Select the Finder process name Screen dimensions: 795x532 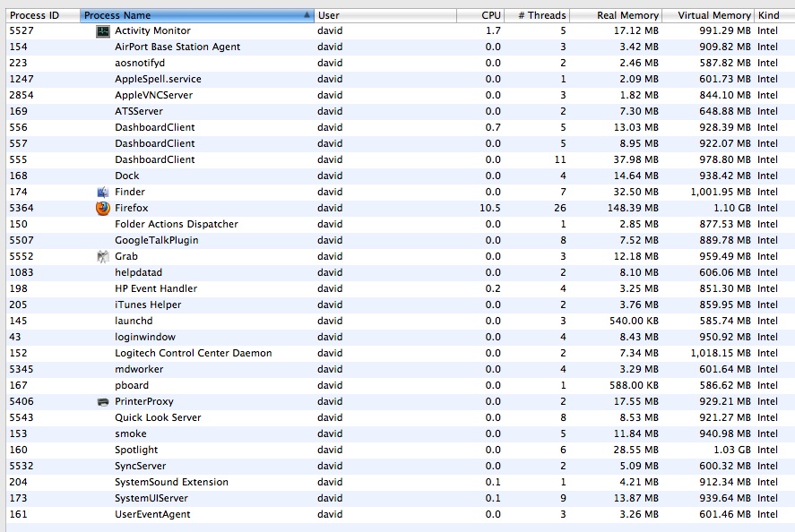tap(130, 192)
